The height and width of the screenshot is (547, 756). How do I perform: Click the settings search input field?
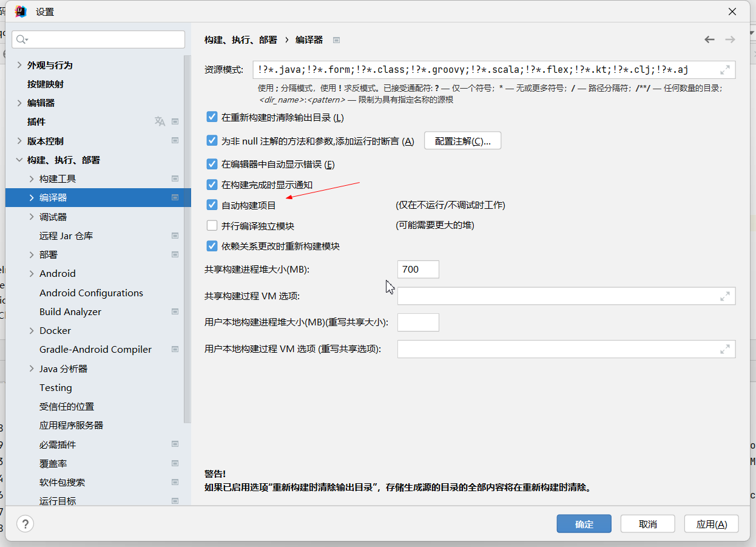(98, 39)
